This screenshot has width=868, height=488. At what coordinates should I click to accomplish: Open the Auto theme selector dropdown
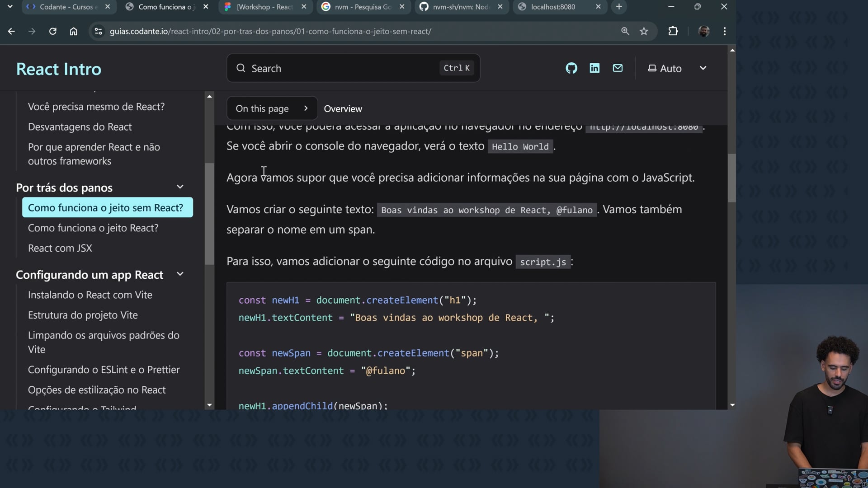pos(677,68)
